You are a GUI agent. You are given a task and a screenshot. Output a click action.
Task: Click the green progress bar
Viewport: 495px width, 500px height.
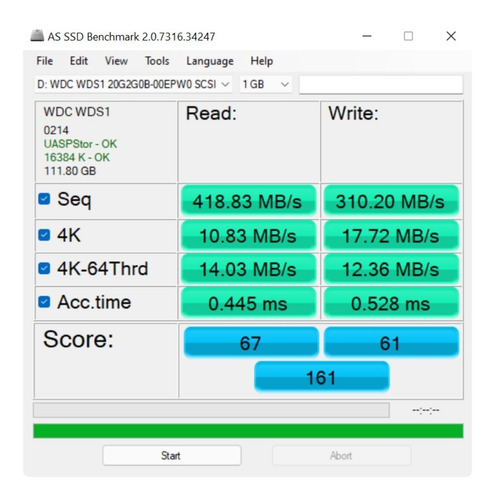(x=248, y=431)
